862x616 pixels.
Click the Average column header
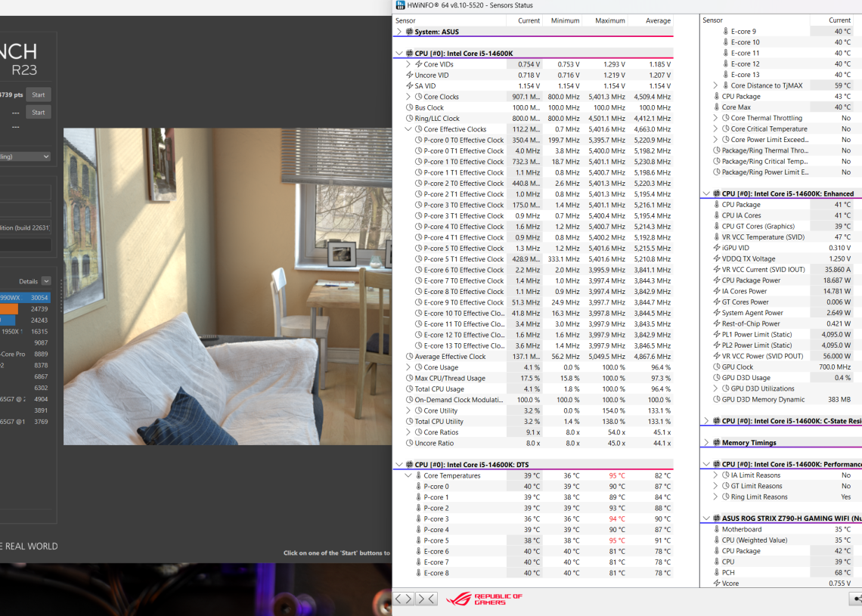tap(651, 21)
